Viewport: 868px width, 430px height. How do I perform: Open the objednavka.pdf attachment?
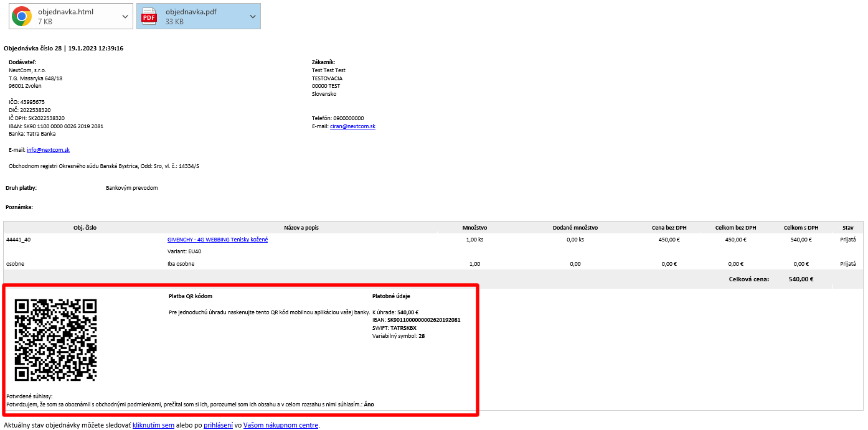(198, 16)
